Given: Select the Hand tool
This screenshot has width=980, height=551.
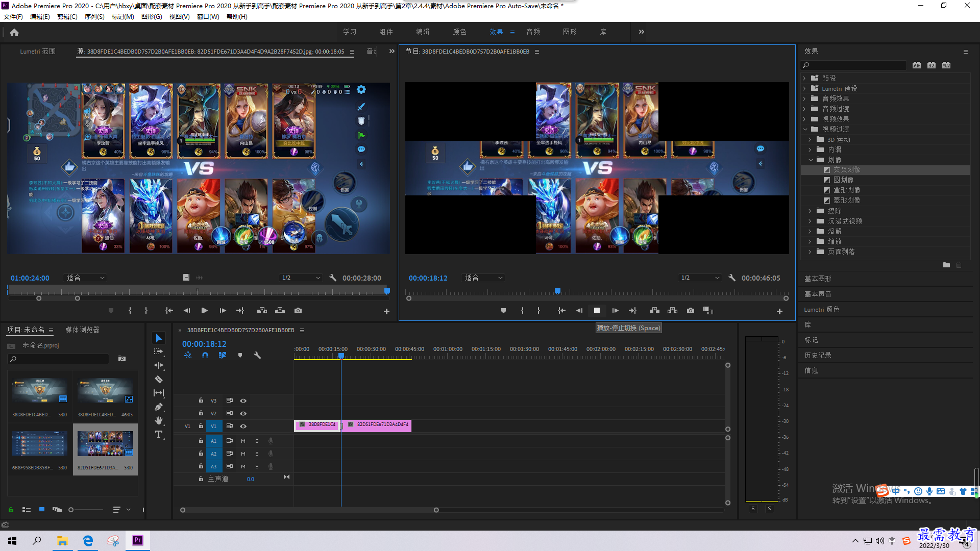Looking at the screenshot, I should click(159, 420).
